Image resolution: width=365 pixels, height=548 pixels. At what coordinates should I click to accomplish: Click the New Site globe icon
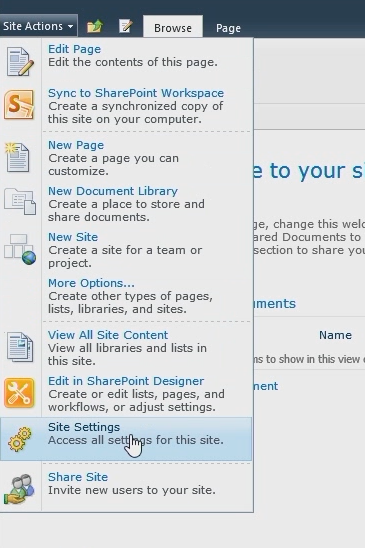(x=20, y=249)
